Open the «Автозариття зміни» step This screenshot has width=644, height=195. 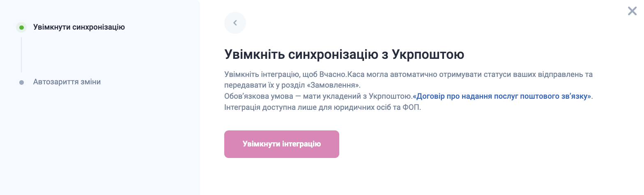[x=67, y=82]
